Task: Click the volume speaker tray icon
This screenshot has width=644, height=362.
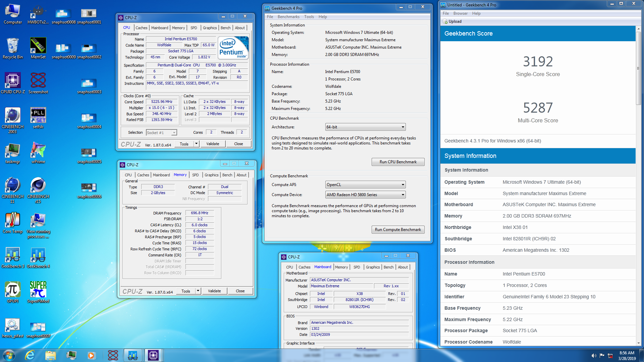Action: pos(594,356)
